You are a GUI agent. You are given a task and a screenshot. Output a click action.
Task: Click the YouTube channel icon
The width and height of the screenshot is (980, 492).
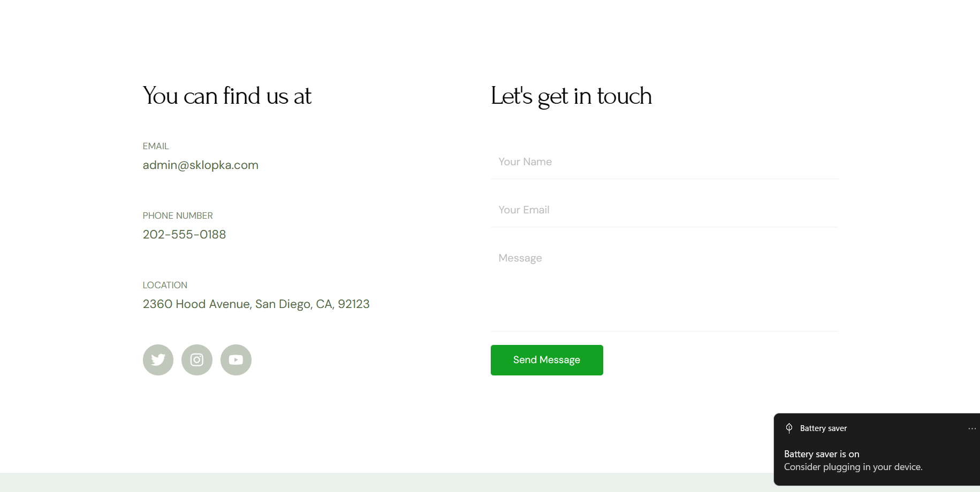pos(236,360)
